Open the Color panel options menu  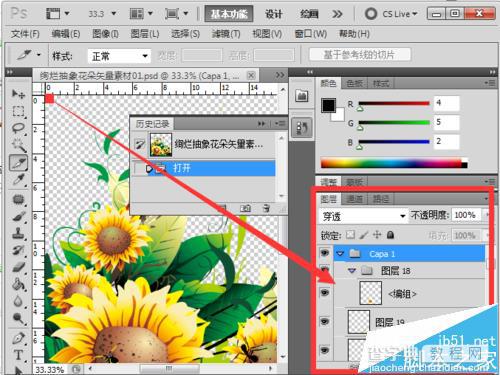coord(490,83)
